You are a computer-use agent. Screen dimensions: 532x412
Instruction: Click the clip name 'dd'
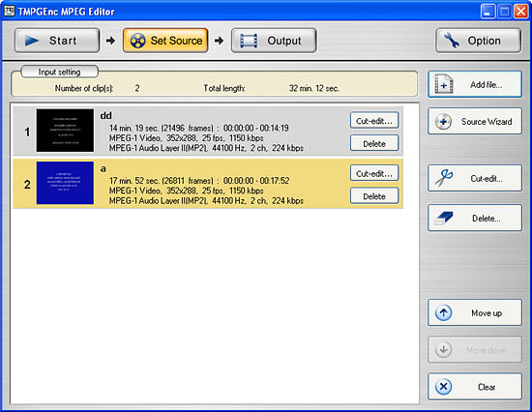point(105,116)
